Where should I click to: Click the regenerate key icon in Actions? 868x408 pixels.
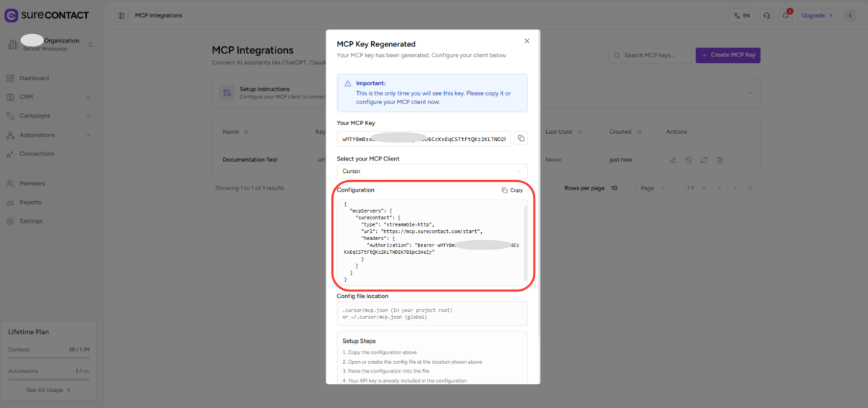[704, 159]
